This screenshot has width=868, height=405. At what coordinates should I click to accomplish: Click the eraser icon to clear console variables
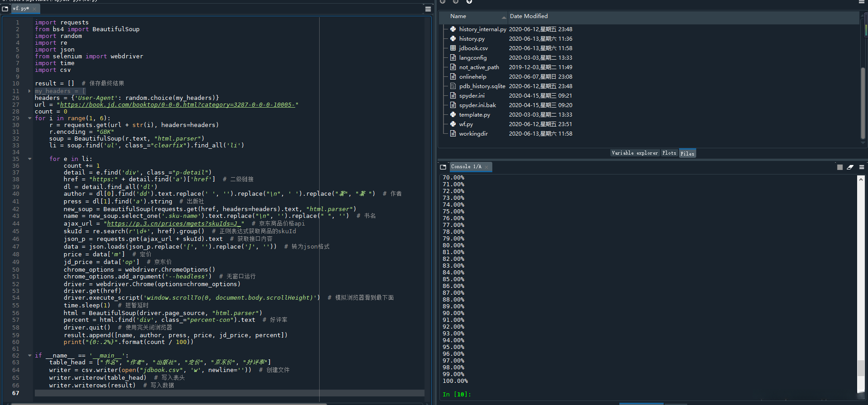point(850,167)
